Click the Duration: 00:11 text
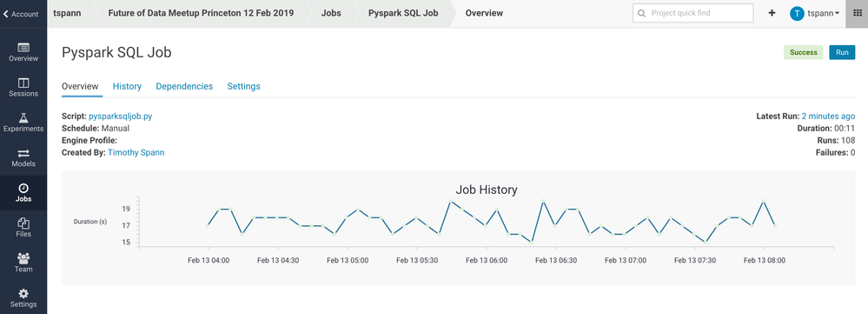868x314 pixels. [x=826, y=129]
